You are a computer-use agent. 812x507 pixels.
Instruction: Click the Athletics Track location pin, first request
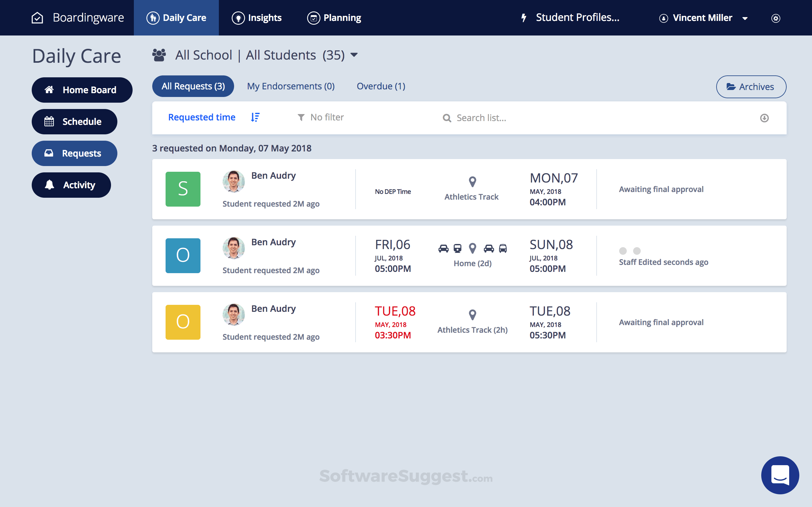[x=472, y=181]
